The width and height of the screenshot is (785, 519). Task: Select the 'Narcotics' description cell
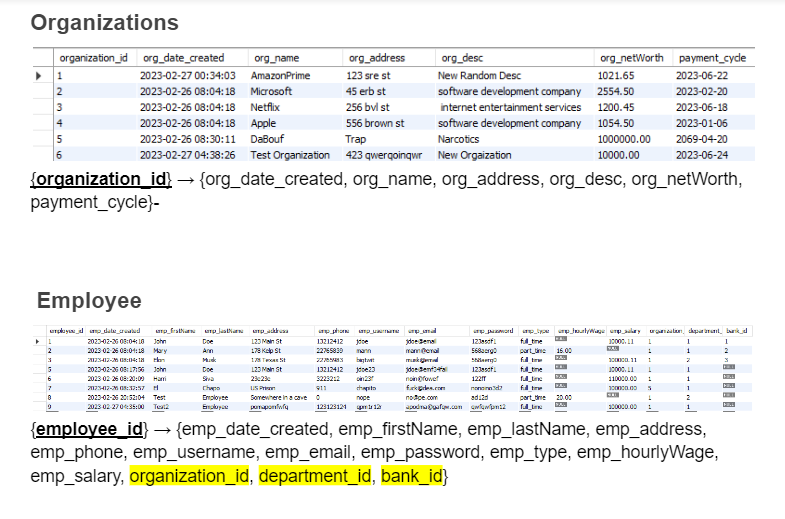pyautogui.click(x=458, y=139)
